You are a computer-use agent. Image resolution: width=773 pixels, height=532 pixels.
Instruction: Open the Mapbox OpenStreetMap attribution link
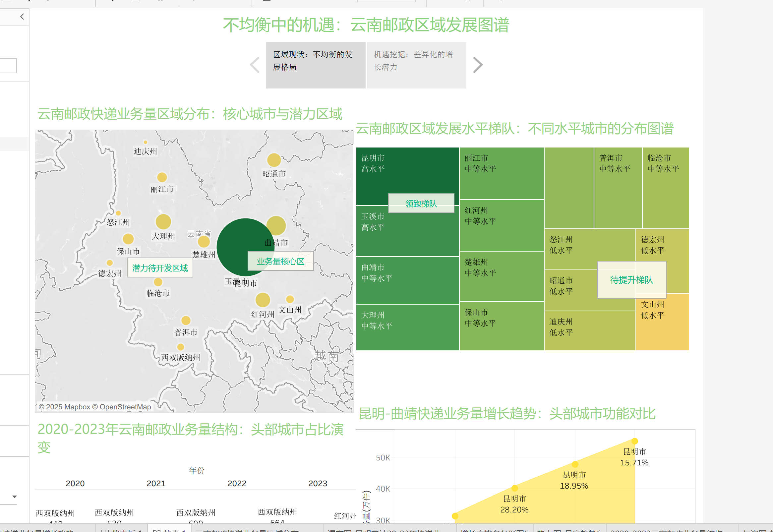[x=95, y=407]
